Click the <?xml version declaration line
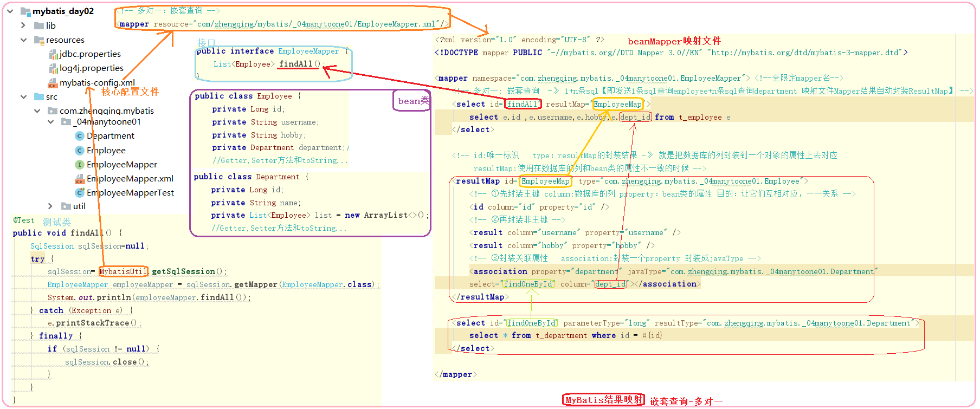The image size is (980, 409). click(519, 40)
